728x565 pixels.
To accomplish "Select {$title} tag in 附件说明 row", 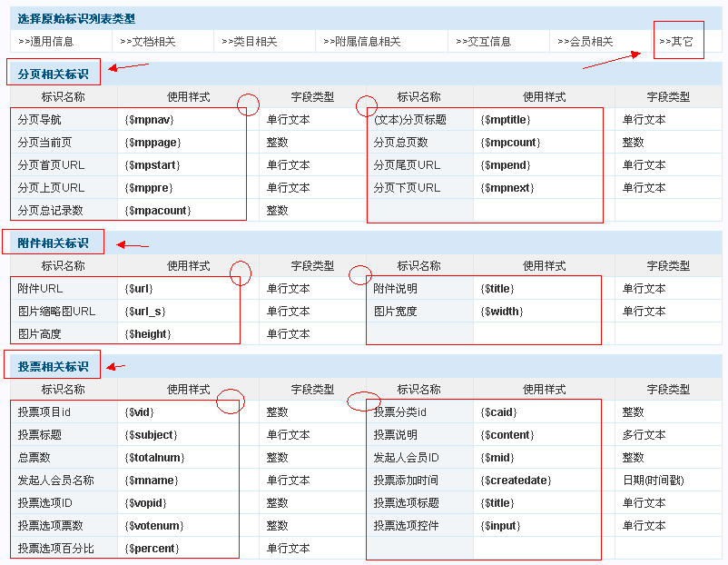I will [497, 289].
